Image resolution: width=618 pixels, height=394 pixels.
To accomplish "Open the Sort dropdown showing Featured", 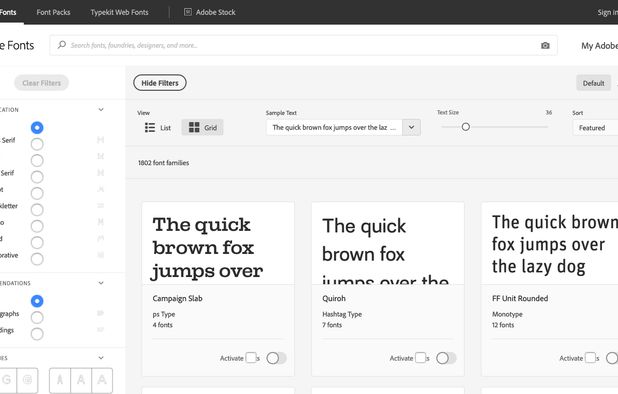I will (x=595, y=128).
